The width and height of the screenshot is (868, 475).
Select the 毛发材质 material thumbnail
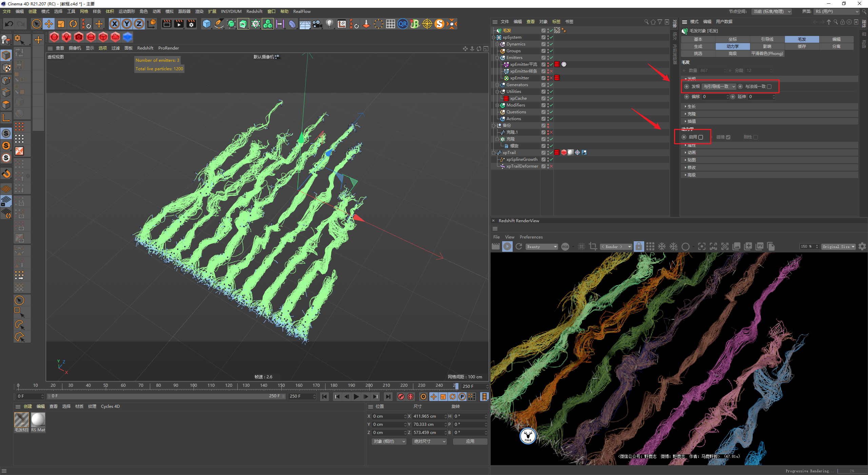tap(21, 420)
